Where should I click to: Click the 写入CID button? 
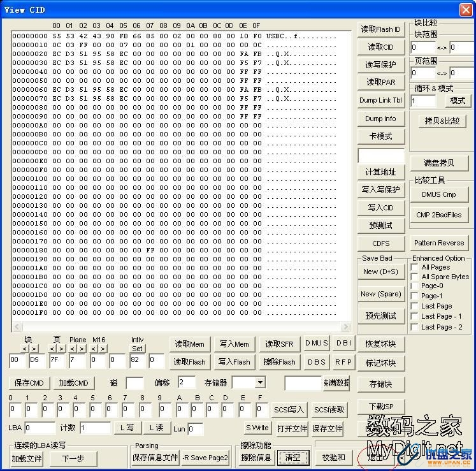(x=381, y=208)
